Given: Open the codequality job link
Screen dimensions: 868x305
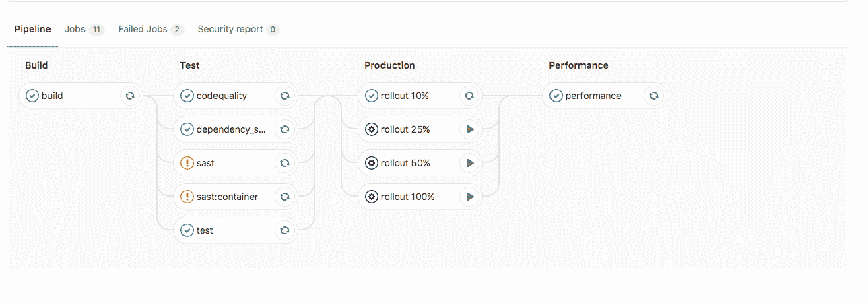Looking at the screenshot, I should 222,96.
